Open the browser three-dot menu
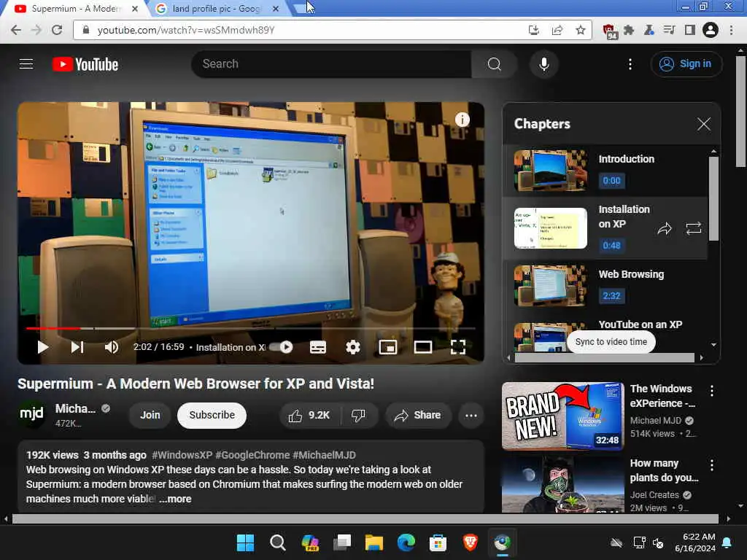The height and width of the screenshot is (560, 747). pos(731,30)
